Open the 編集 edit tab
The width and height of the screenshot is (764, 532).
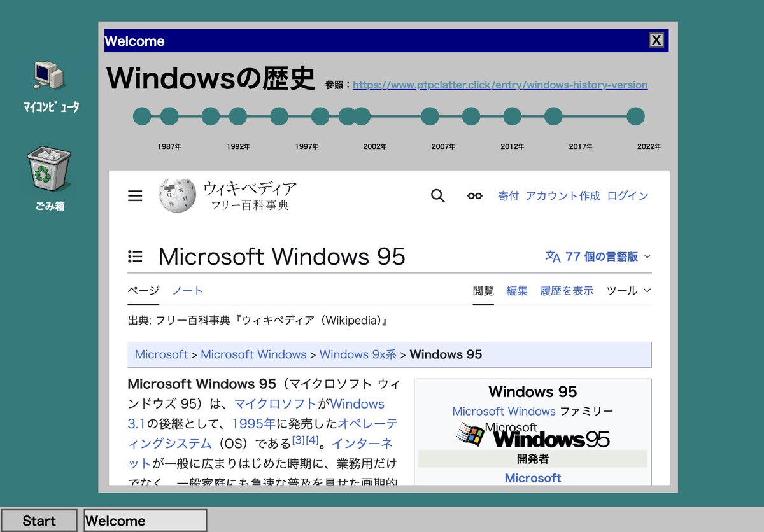point(517,291)
